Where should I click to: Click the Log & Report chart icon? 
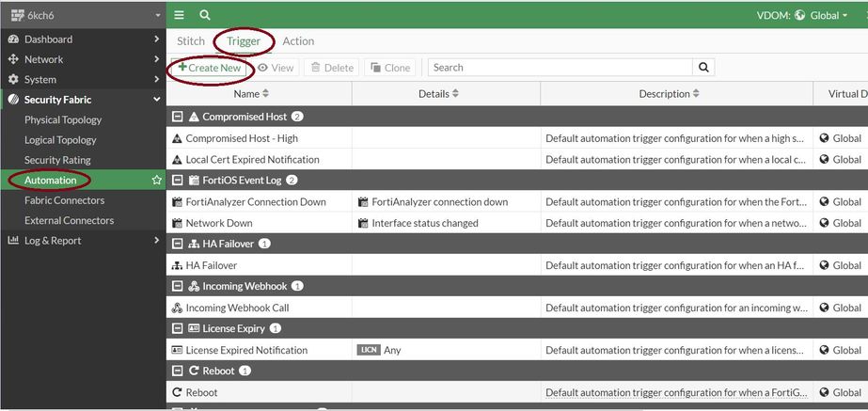pos(13,241)
